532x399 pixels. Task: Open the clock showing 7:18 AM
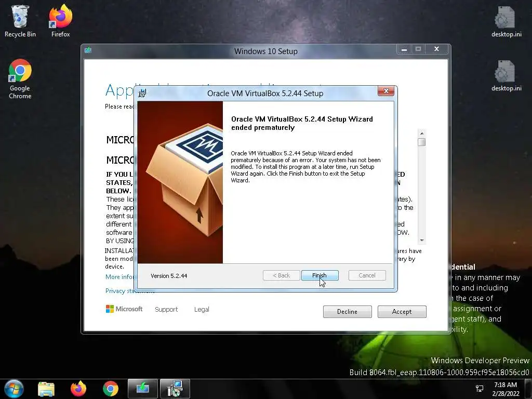[506, 389]
